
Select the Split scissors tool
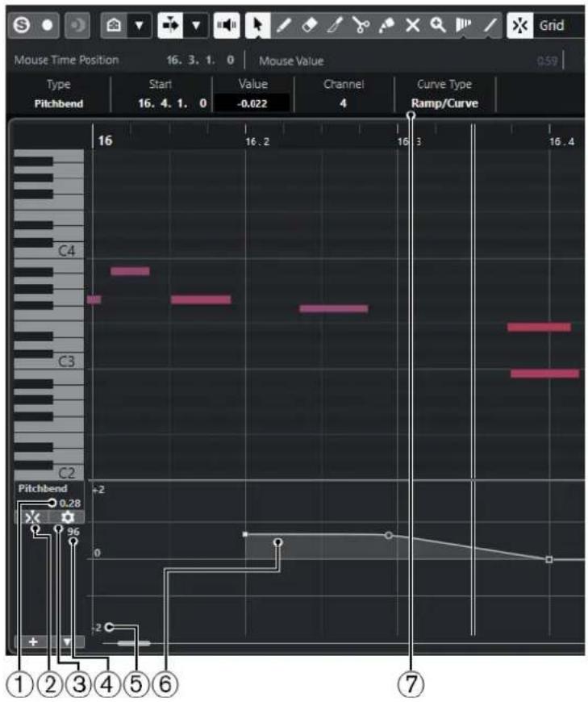tap(361, 25)
